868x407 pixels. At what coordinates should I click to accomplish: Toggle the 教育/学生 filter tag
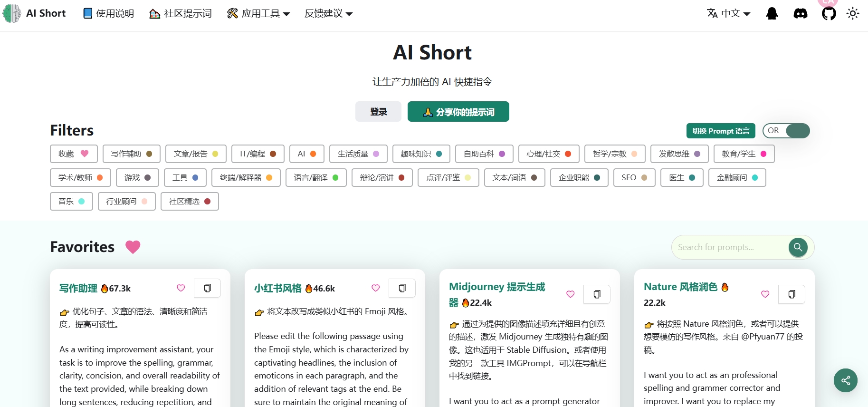(744, 154)
